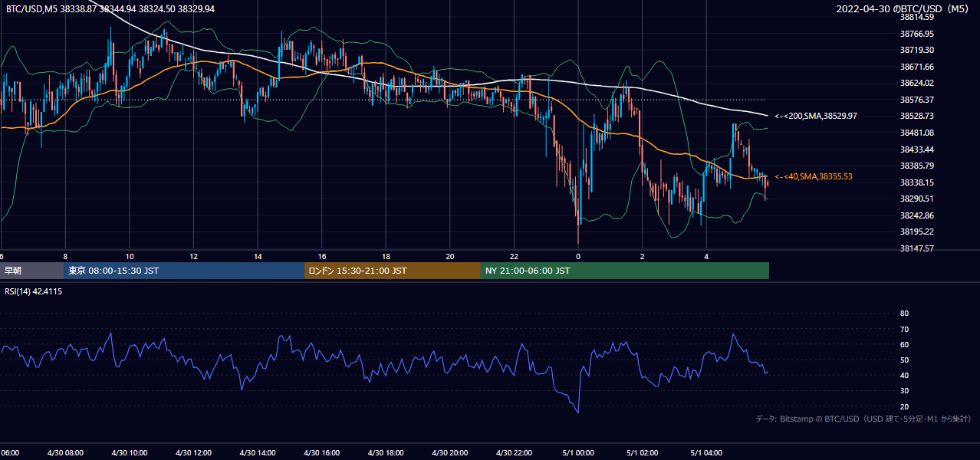Click price axis value 38385.79

coord(916,166)
